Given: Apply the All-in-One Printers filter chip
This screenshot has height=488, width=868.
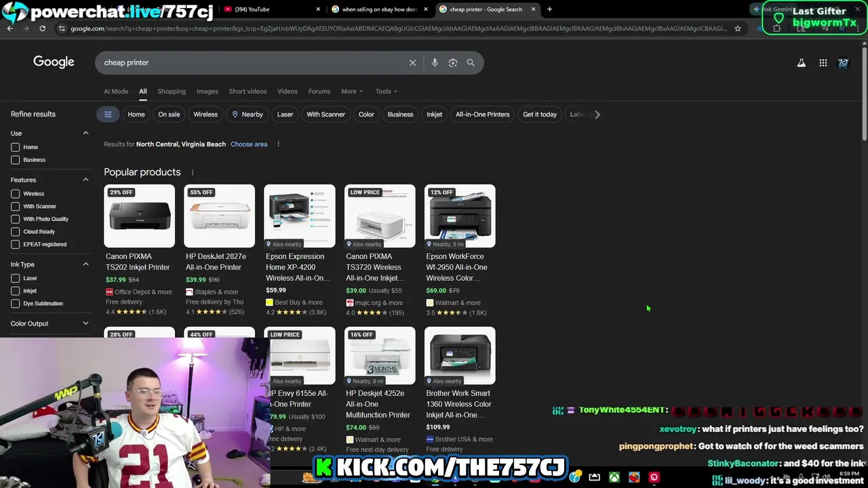Looking at the screenshot, I should (482, 115).
